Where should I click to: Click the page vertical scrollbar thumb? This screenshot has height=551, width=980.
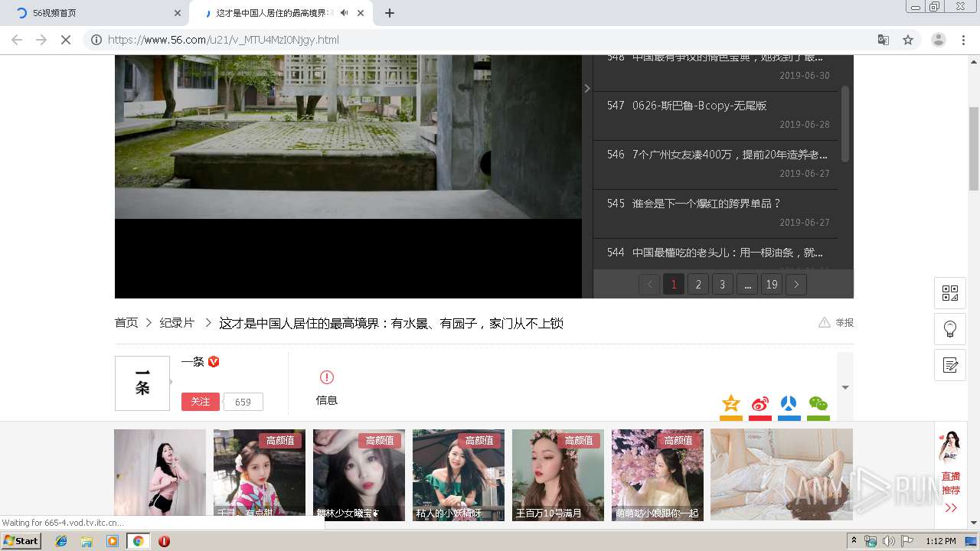[974, 148]
